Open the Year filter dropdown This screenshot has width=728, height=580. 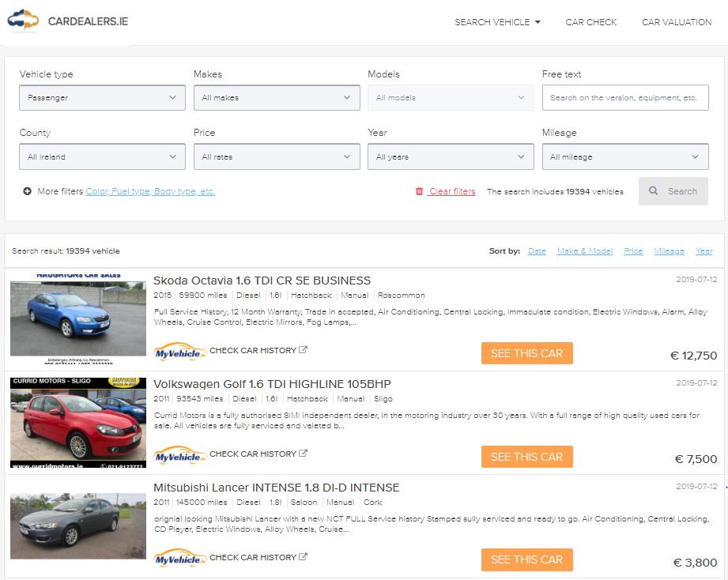click(451, 156)
